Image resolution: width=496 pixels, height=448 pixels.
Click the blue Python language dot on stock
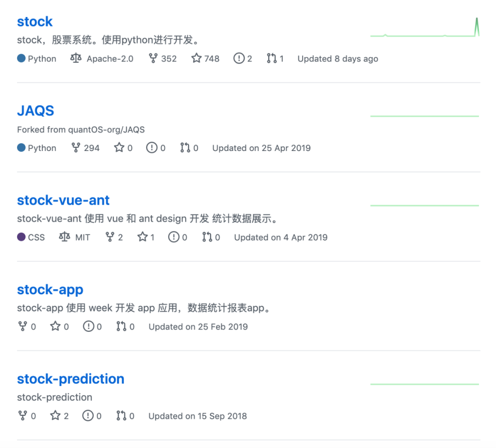click(x=21, y=58)
